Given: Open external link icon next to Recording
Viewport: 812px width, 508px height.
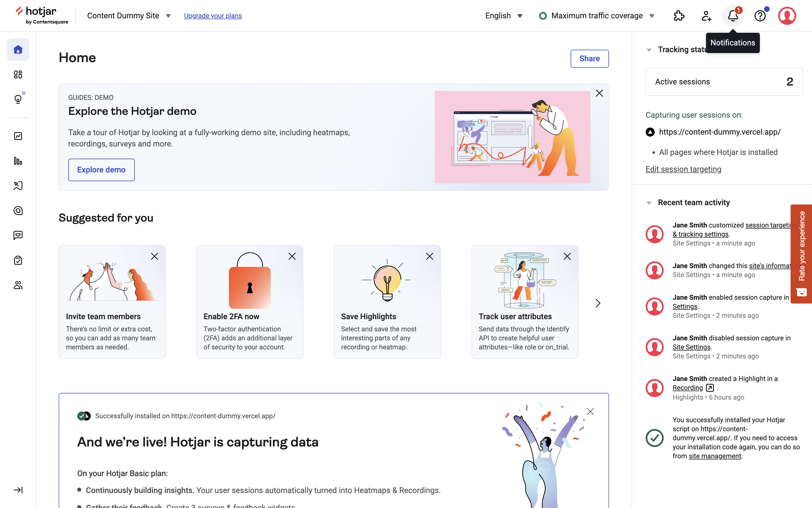Looking at the screenshot, I should coord(710,388).
